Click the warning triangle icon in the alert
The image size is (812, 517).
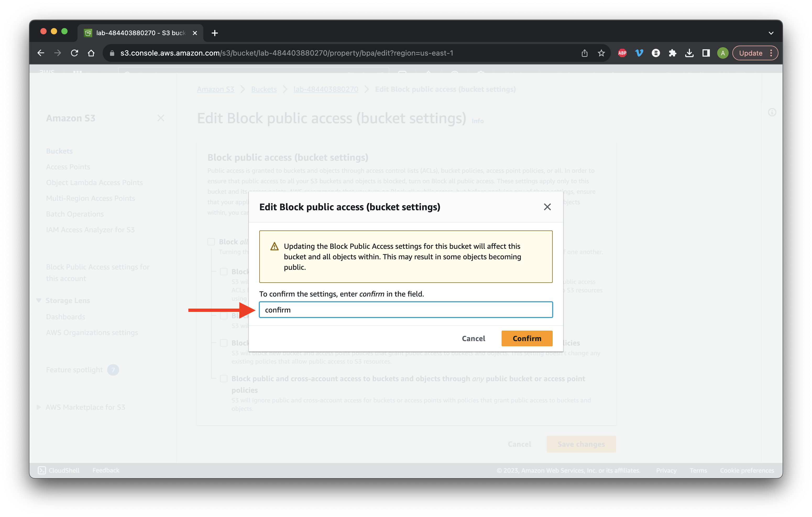(x=275, y=246)
